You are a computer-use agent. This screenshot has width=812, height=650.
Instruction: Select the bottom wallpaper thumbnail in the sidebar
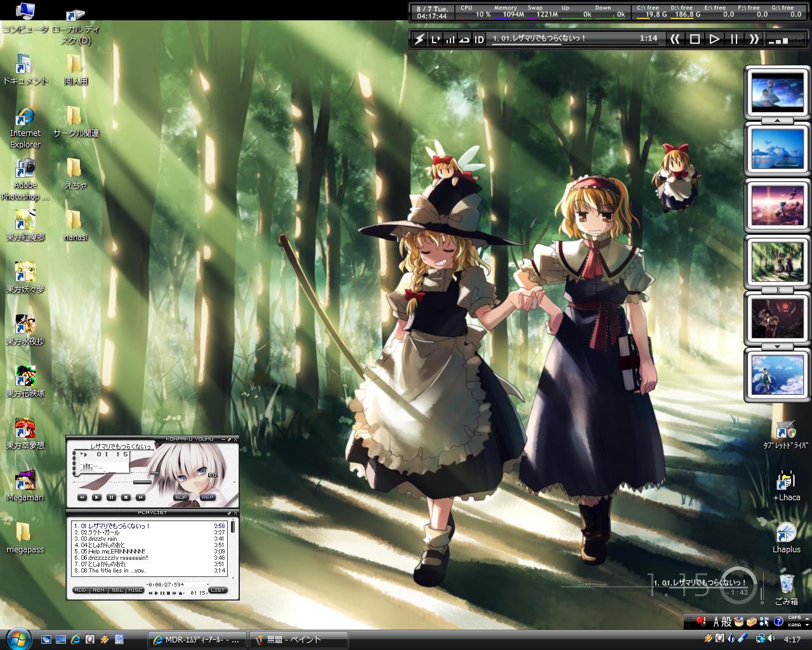click(x=777, y=375)
